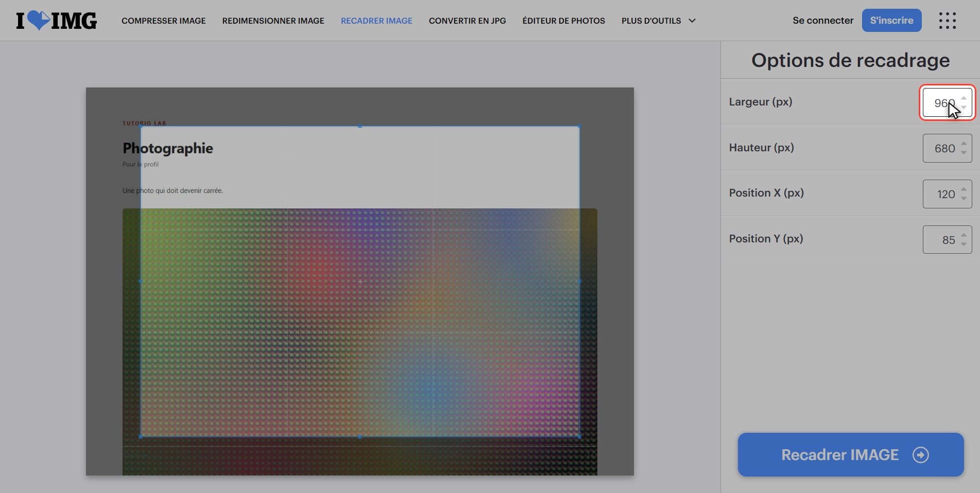Click 'Une photo qui doit devenir carrée.' text
980x493 pixels.
173,190
